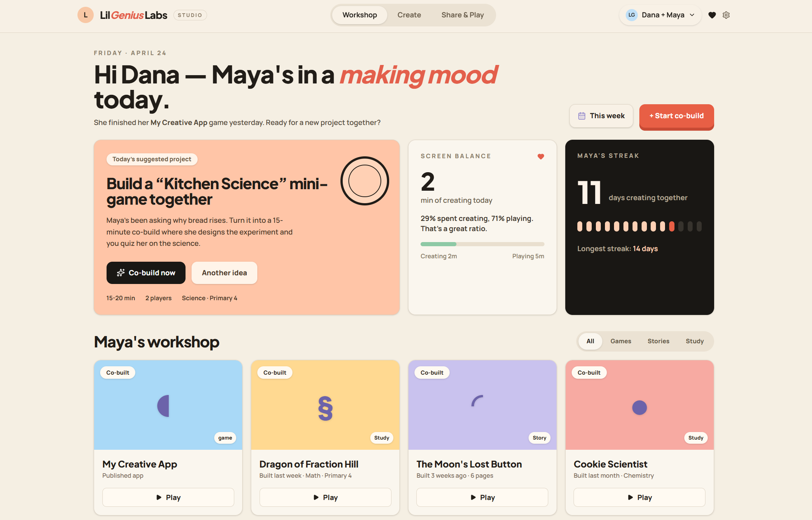
Task: Click the Lil Genius Labs logo circle
Action: (x=85, y=15)
